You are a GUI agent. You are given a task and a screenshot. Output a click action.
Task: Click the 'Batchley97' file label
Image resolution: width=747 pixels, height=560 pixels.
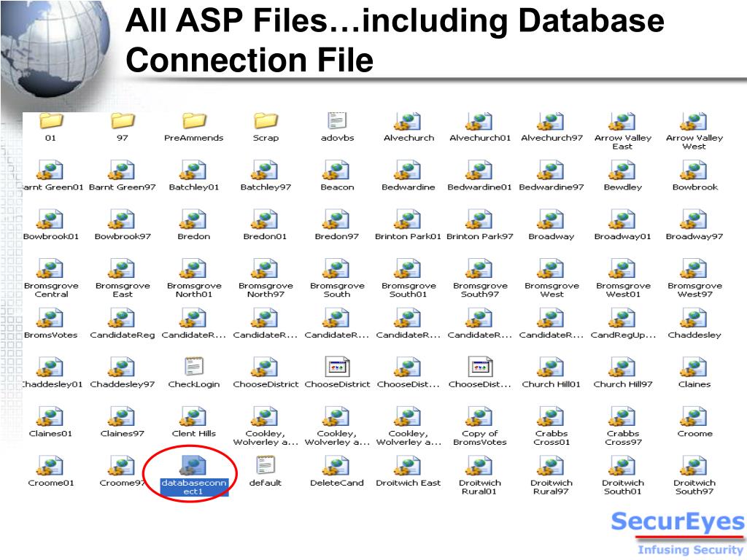pos(266,187)
